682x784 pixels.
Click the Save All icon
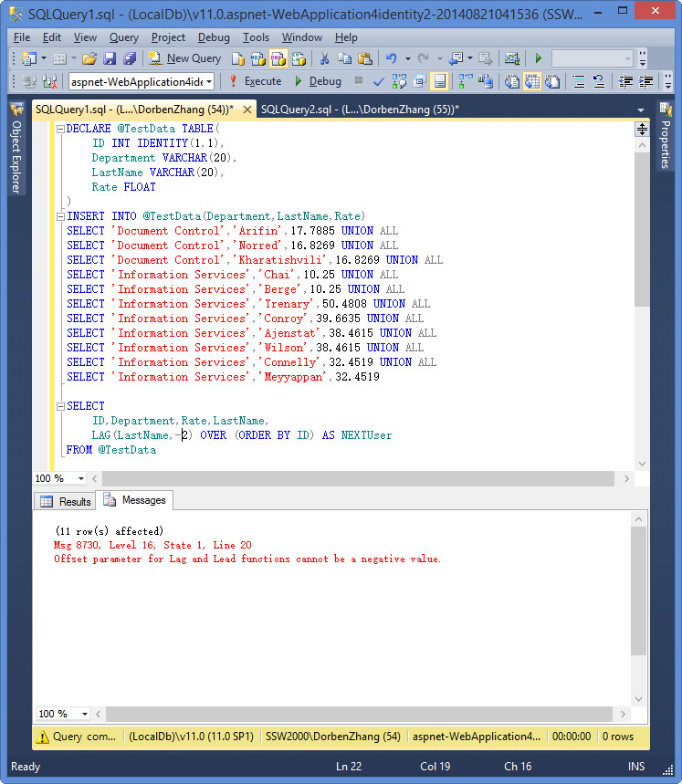(x=129, y=58)
